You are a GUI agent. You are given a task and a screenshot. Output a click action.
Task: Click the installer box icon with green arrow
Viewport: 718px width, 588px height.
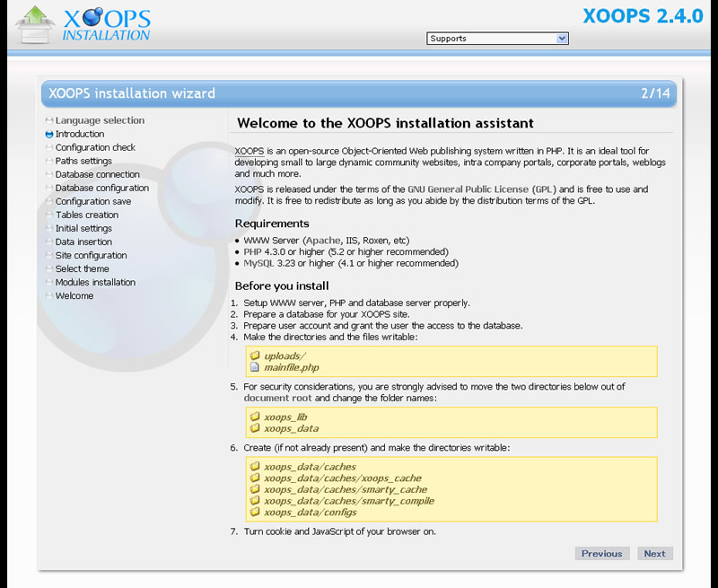click(35, 25)
